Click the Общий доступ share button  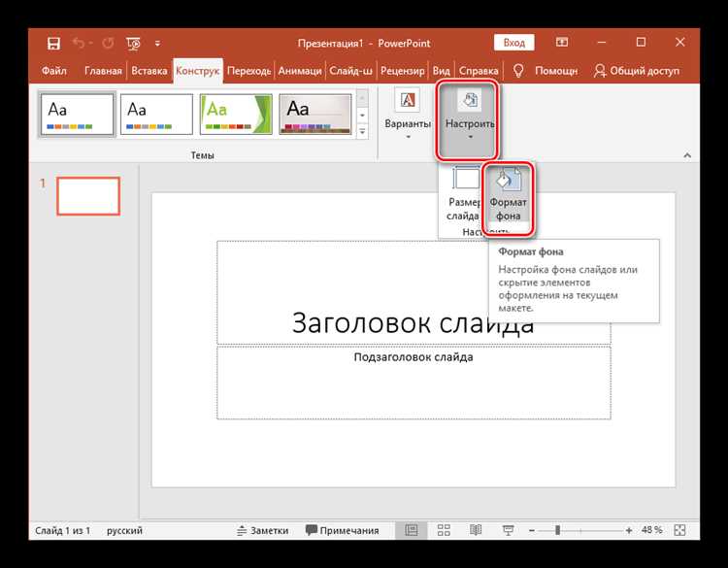click(x=637, y=71)
